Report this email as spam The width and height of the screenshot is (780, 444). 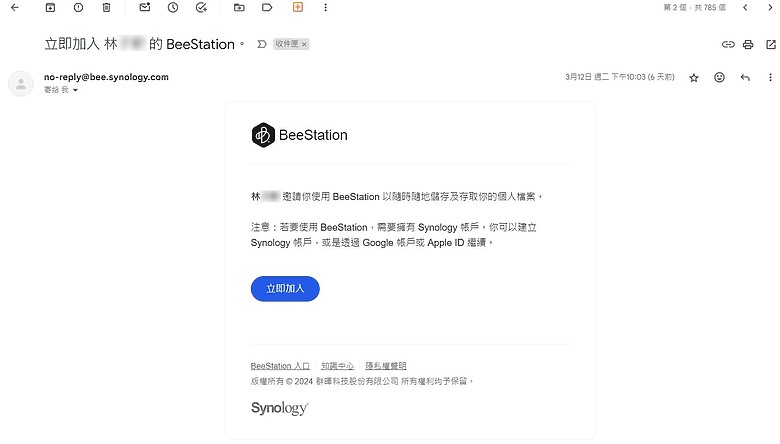click(78, 7)
